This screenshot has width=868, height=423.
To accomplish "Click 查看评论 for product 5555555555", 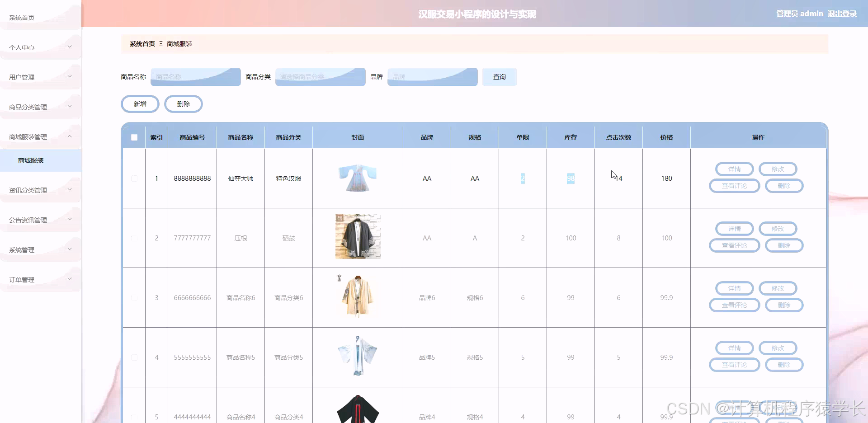I will coord(734,365).
